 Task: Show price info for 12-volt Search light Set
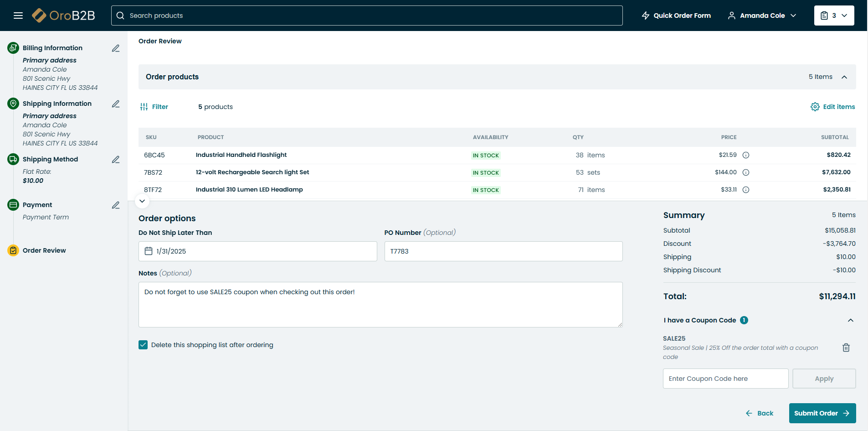tap(746, 172)
